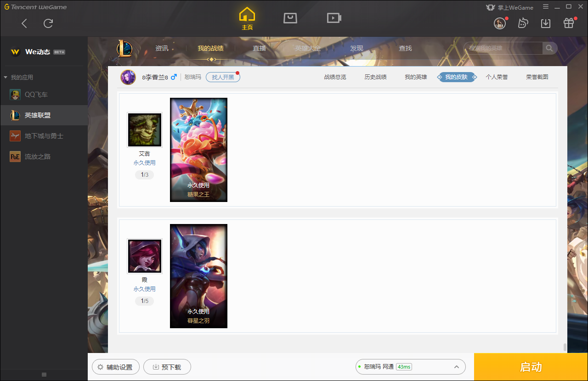The image size is (588, 381).
Task: Open the download manager icon
Action: (x=546, y=23)
